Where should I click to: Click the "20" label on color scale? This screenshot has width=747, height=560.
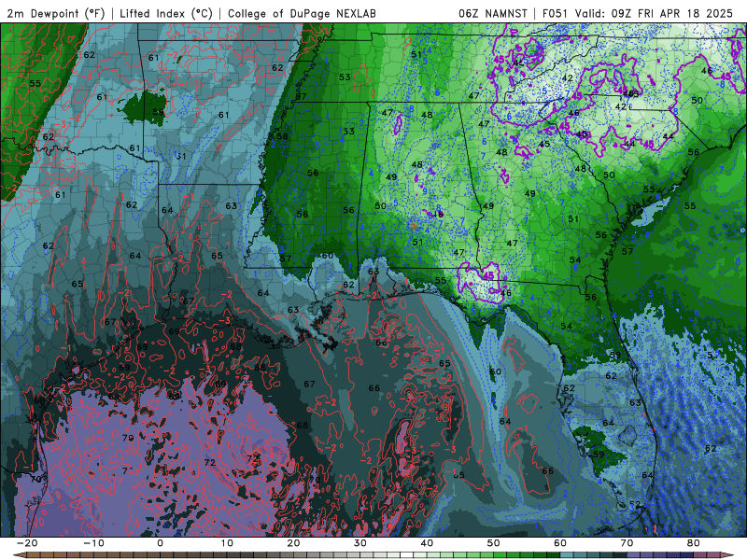pyautogui.click(x=293, y=543)
